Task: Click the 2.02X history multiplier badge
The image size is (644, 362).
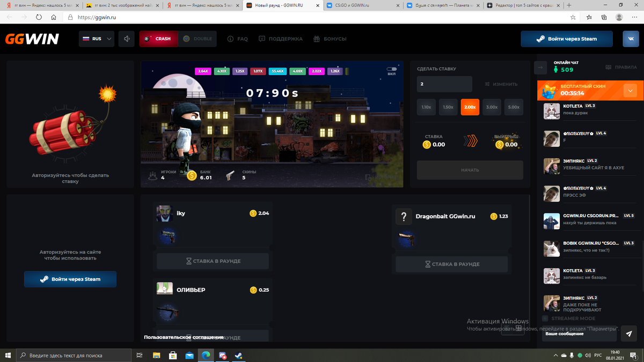Action: [317, 71]
